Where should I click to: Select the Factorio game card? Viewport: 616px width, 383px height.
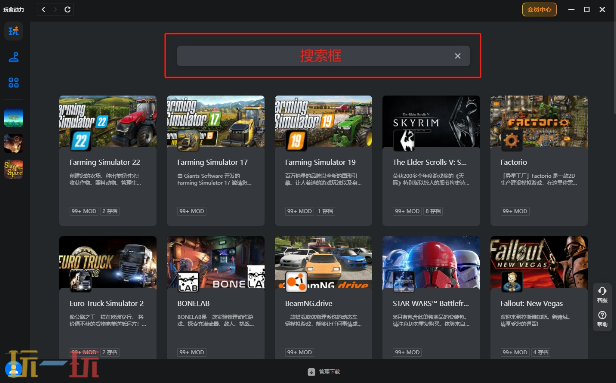pos(539,160)
